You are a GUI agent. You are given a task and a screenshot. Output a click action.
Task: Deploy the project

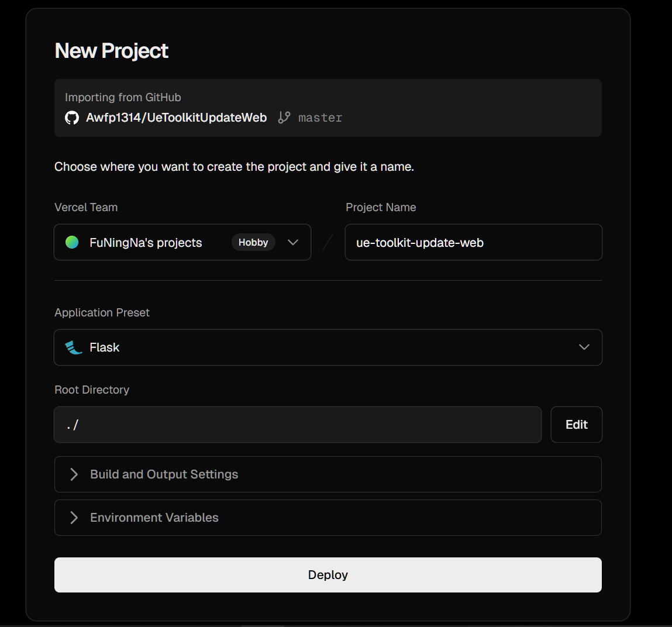328,575
